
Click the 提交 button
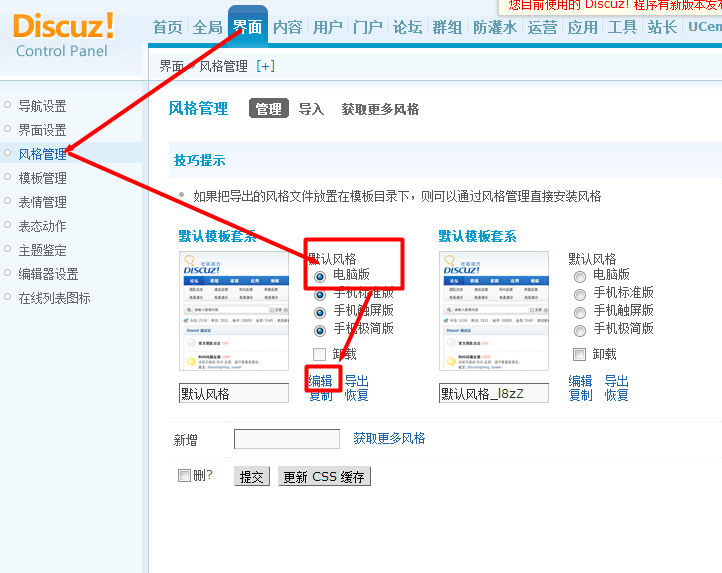coord(252,476)
